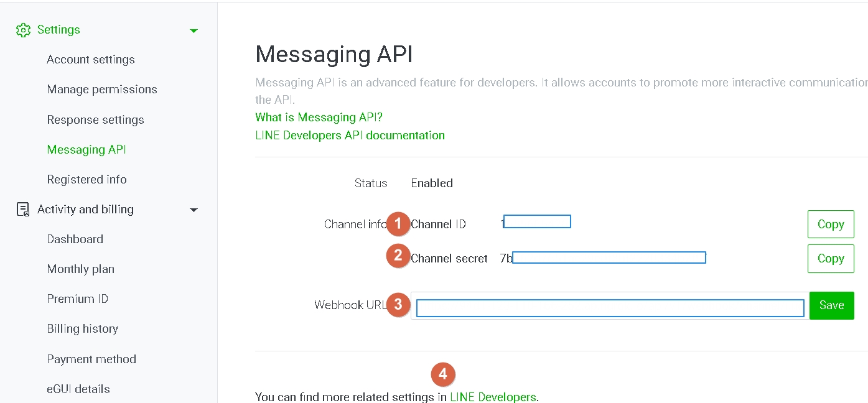This screenshot has height=403, width=868.
Task: Open eGUI details page
Action: [x=78, y=389]
